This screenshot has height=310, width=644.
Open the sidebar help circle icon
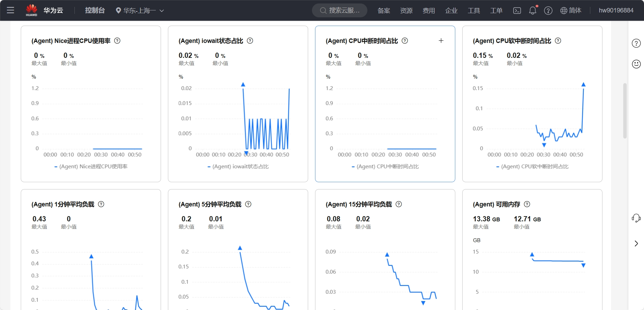636,43
